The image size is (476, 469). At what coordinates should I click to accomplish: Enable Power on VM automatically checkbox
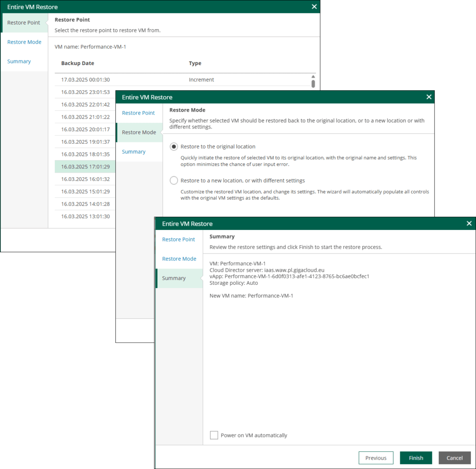tap(214, 435)
